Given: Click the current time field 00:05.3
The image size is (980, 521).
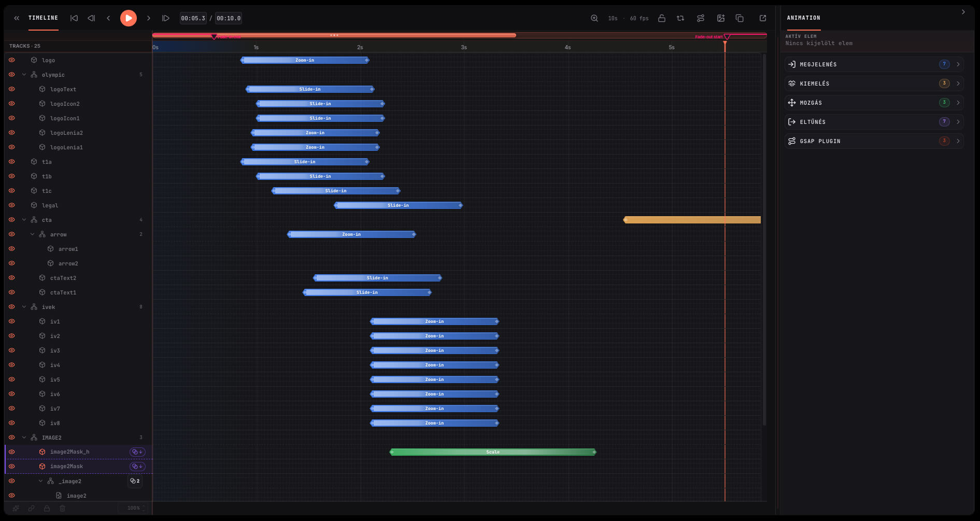Looking at the screenshot, I should [193, 18].
